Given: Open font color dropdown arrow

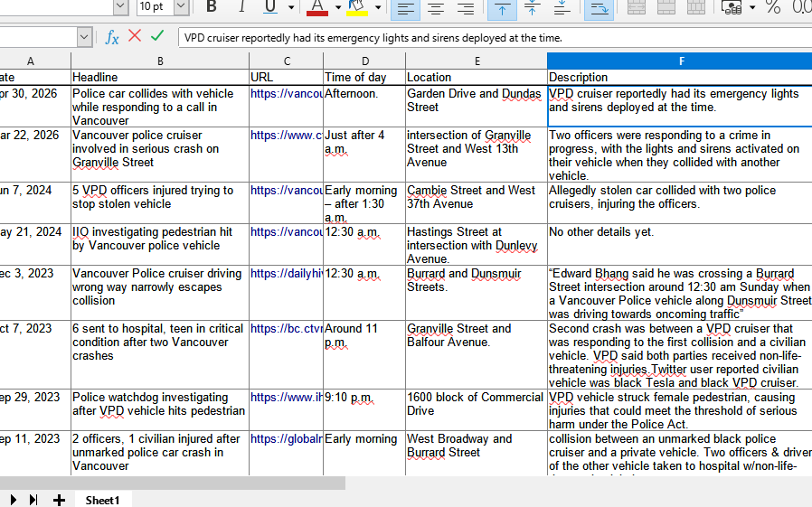Looking at the screenshot, I should (338, 7).
